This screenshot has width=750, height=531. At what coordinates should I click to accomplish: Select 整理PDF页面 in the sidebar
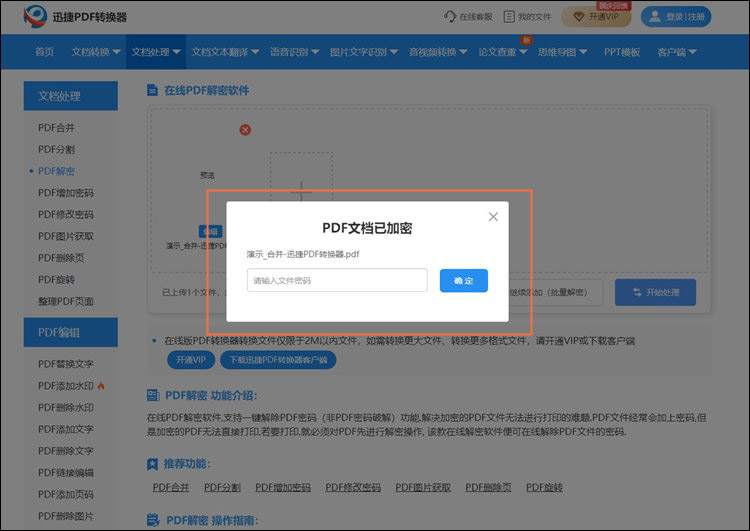(x=66, y=301)
